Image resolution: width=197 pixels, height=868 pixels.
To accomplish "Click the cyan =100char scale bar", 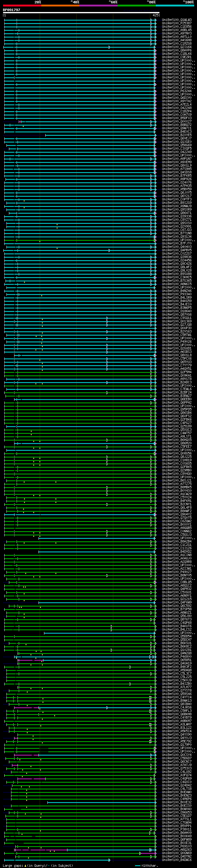I will (x=137, y=866).
